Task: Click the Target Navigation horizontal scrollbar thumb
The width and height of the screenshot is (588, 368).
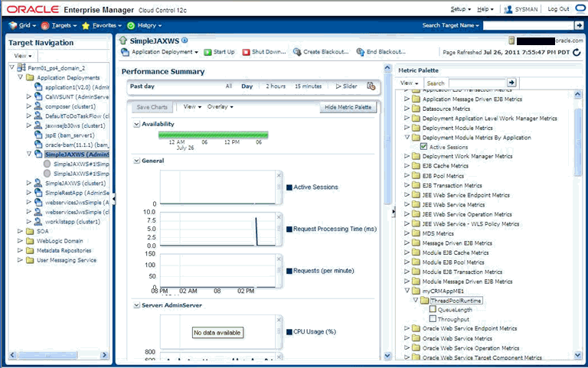Action: tap(47, 354)
